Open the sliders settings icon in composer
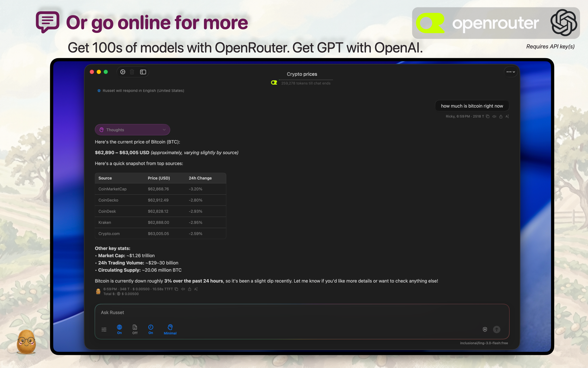The image size is (588, 368). (x=104, y=330)
